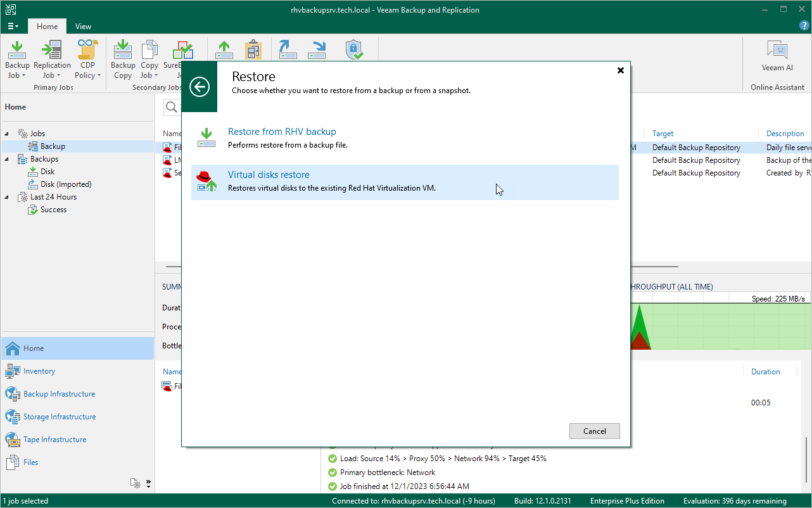Screen dimensions: 812x508
Task: Open the Veeam AI Online Assistant
Action: tap(777, 56)
